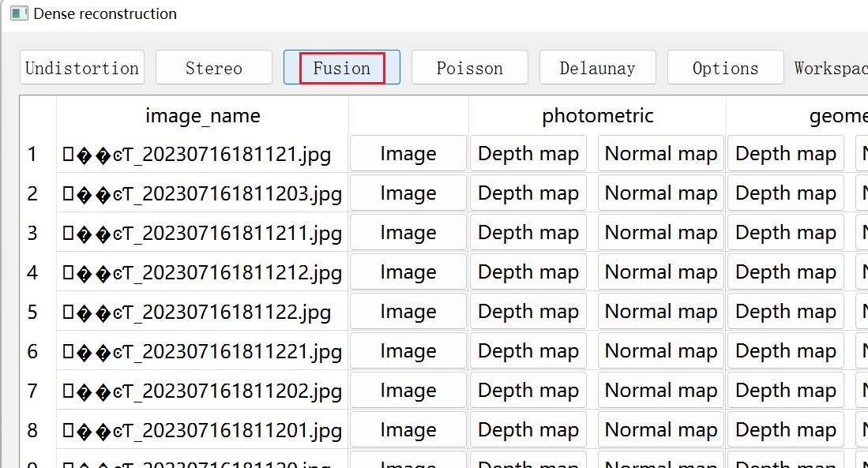Viewport: 868px width, 468px height.
Task: Open Image for row 8
Action: [408, 430]
